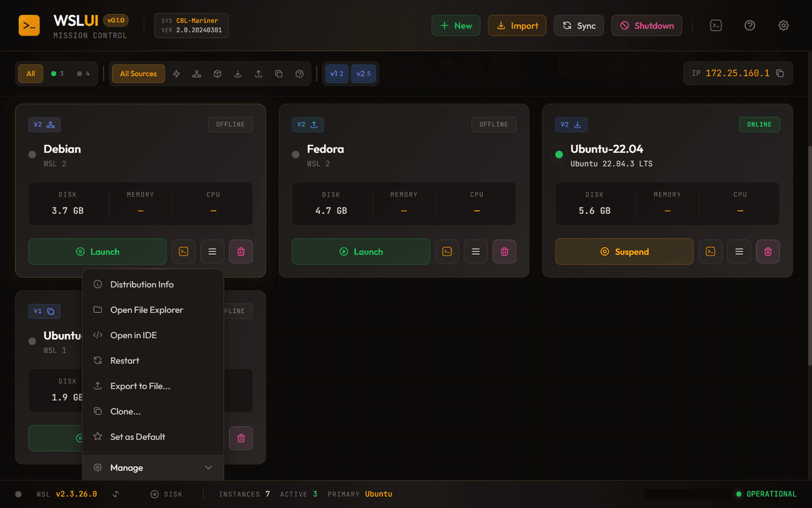Launch the Debian distribution
This screenshot has width=812, height=508.
coord(97,251)
